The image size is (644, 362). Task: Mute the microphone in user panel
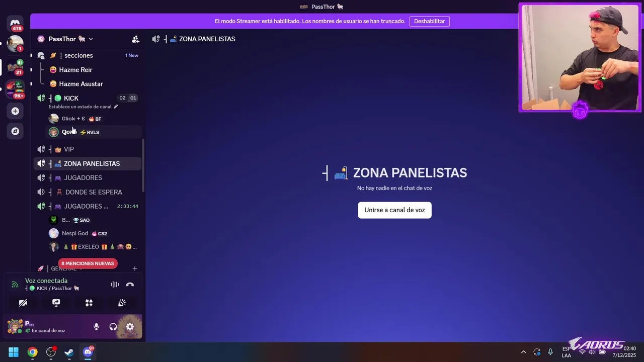click(96, 327)
